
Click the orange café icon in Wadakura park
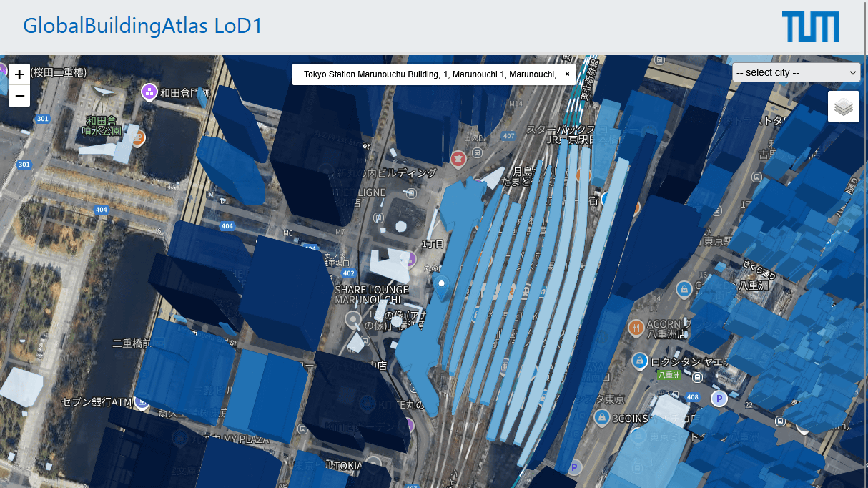(x=139, y=137)
